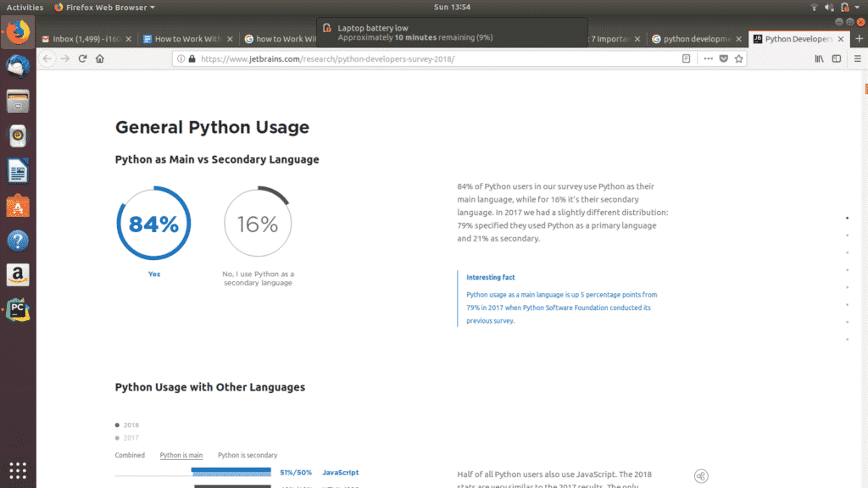
Task: Launch PyCharm from the dock
Action: pyautogui.click(x=18, y=308)
